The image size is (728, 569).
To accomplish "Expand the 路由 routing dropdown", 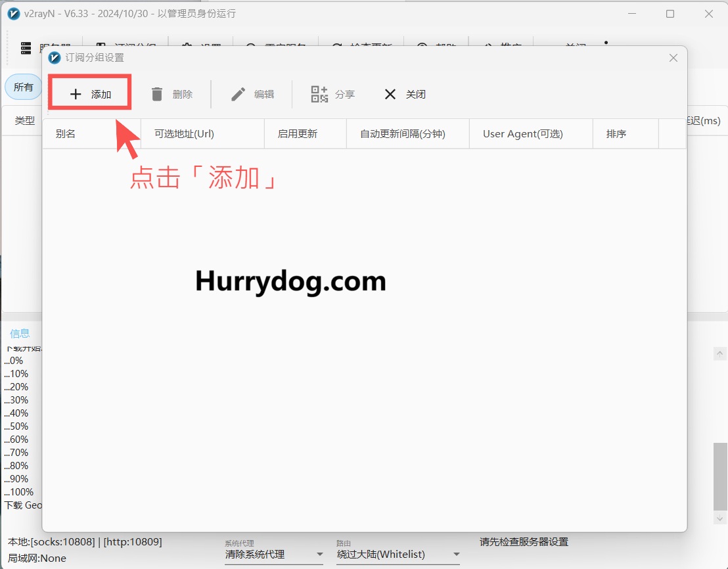I will [x=456, y=555].
